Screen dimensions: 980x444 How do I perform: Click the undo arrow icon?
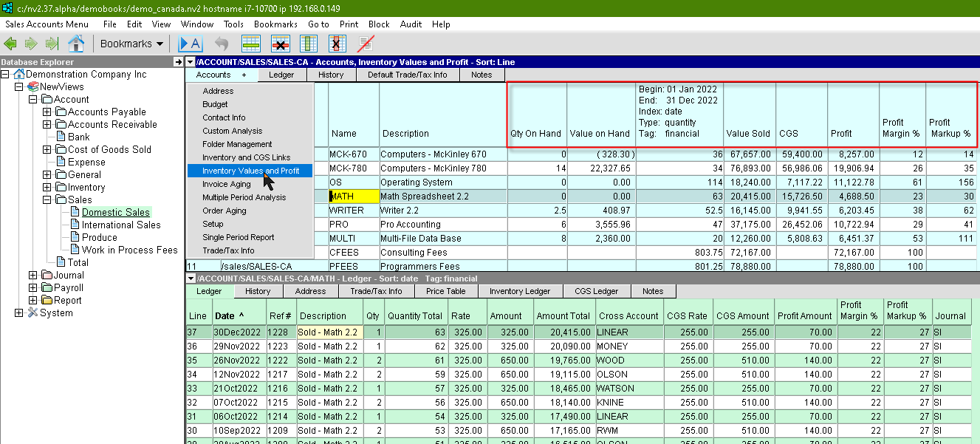click(x=222, y=44)
